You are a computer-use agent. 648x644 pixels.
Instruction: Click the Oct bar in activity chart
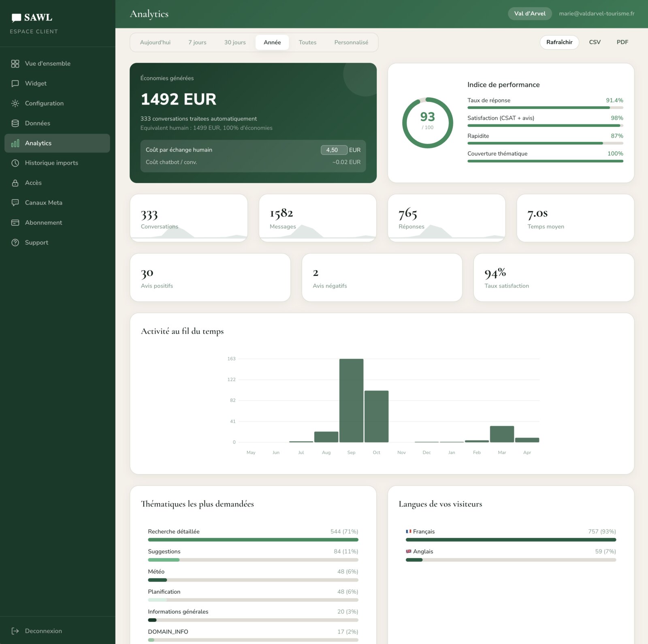tap(376, 416)
